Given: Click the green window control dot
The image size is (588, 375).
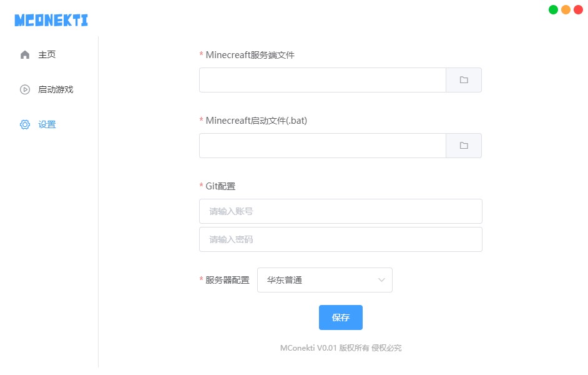Looking at the screenshot, I should pyautogui.click(x=553, y=10).
